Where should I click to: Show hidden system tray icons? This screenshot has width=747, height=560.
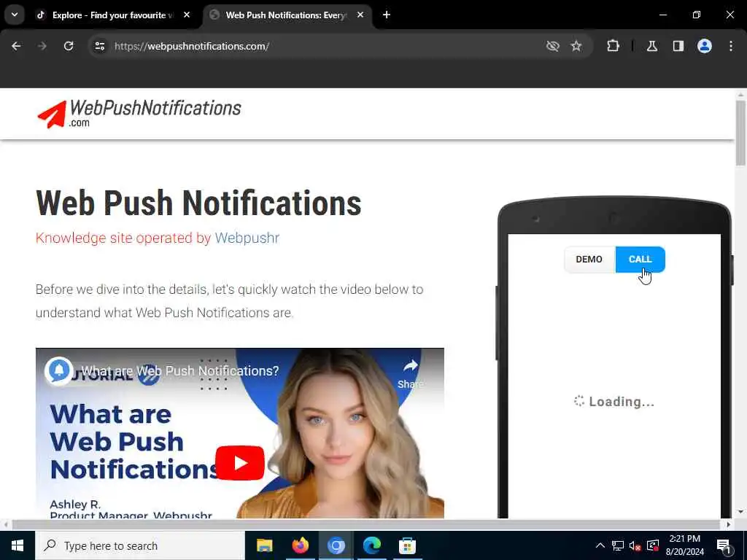pos(600,545)
